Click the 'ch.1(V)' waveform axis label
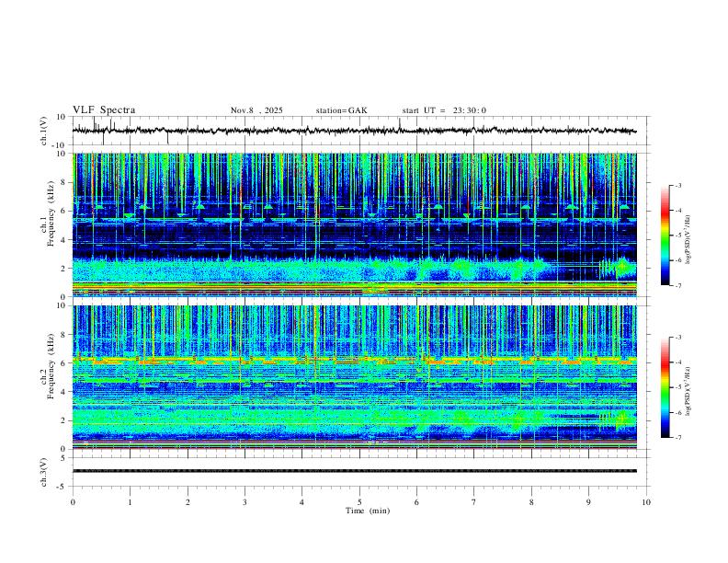 (x=43, y=131)
